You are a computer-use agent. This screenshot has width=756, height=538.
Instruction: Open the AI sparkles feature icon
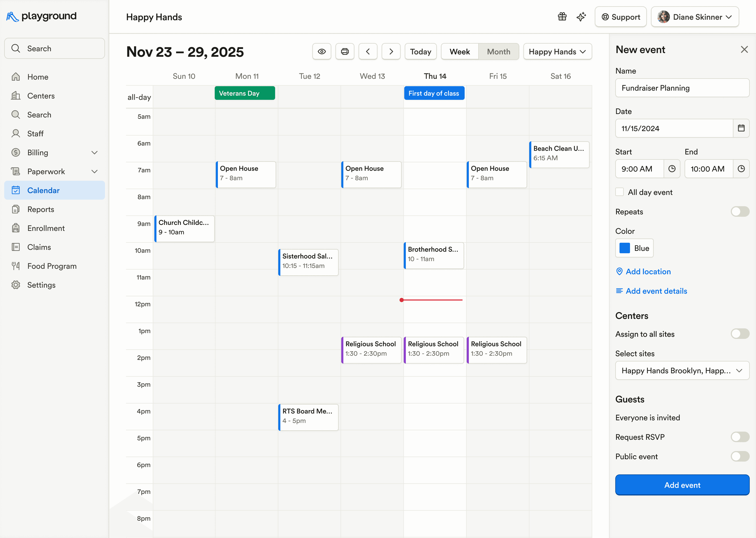coord(581,17)
